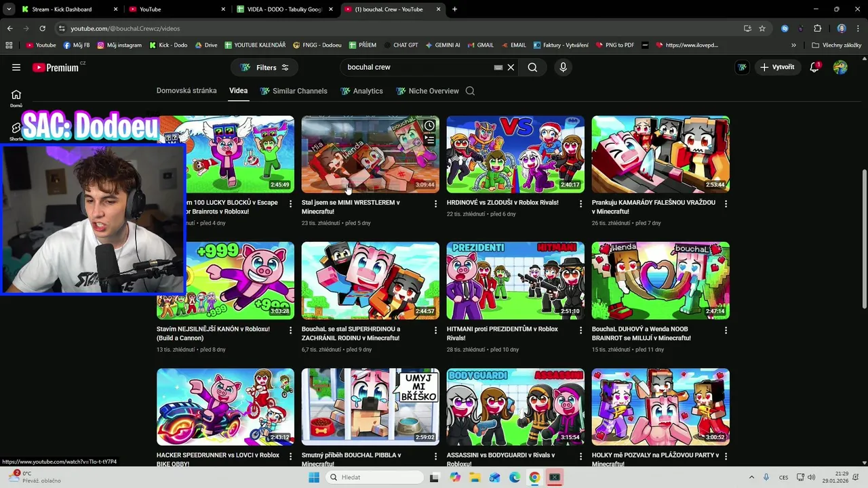Open more options for the LUCKY BLOCKŮ video
The image size is (868, 488).
pyautogui.click(x=291, y=204)
